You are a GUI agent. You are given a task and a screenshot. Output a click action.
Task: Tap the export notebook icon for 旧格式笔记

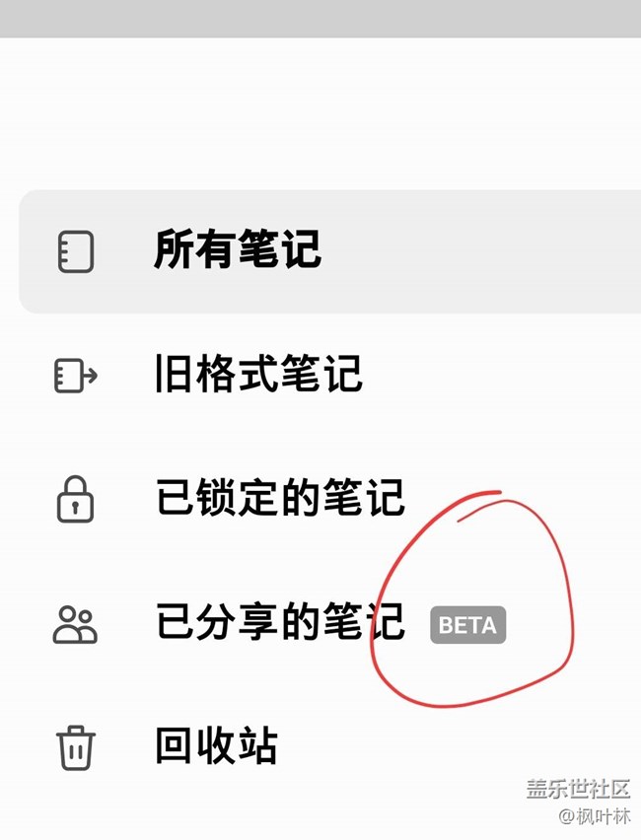76,375
